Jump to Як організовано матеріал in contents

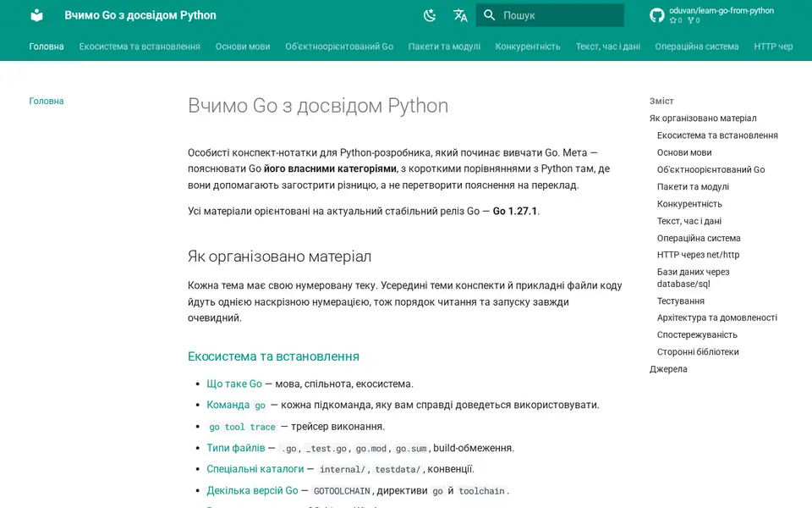(x=703, y=119)
